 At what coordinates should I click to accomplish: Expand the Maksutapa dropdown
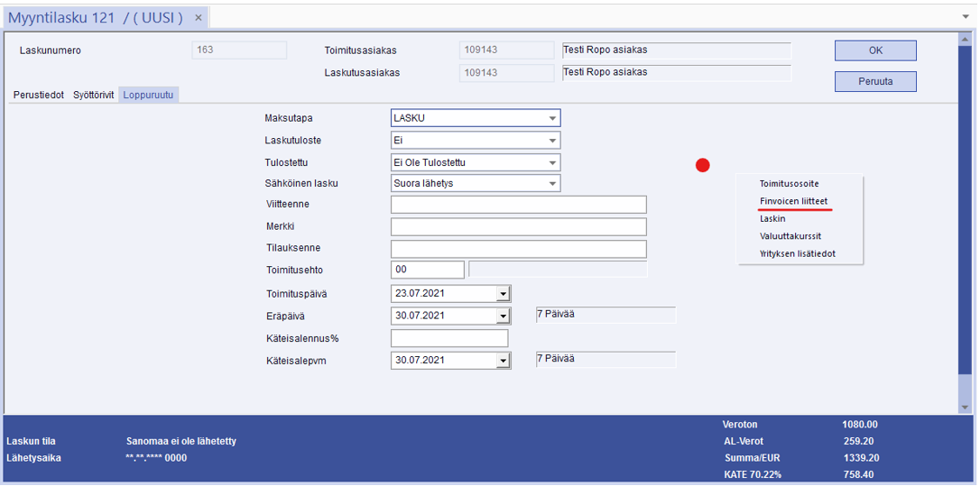click(x=551, y=118)
